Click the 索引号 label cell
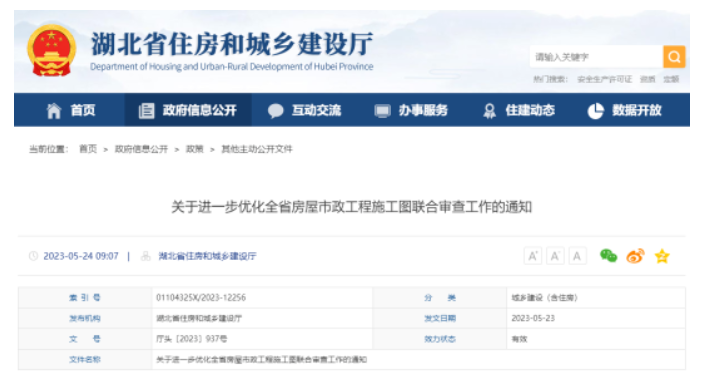This screenshot has width=705, height=388. 85,298
